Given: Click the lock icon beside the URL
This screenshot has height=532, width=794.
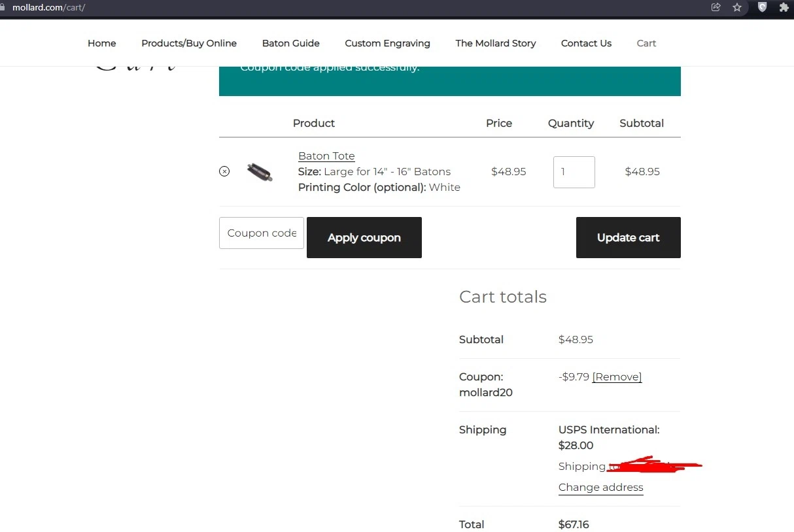Looking at the screenshot, I should pyautogui.click(x=3, y=7).
